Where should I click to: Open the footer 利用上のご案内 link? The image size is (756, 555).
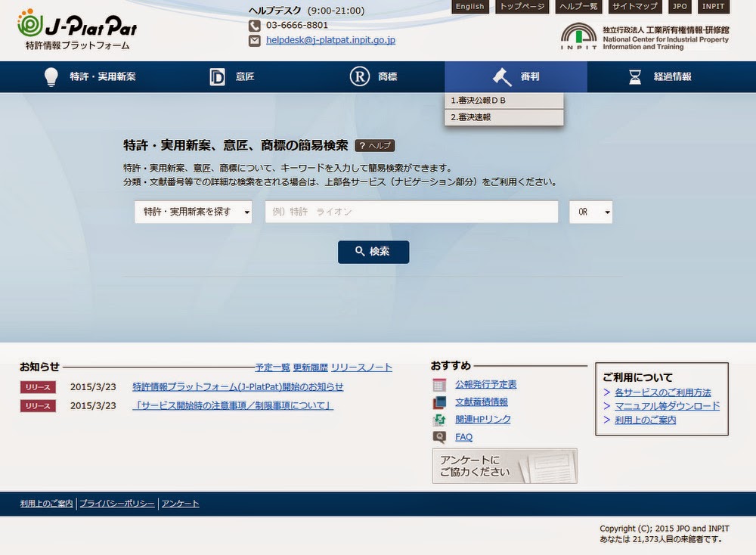click(x=46, y=504)
